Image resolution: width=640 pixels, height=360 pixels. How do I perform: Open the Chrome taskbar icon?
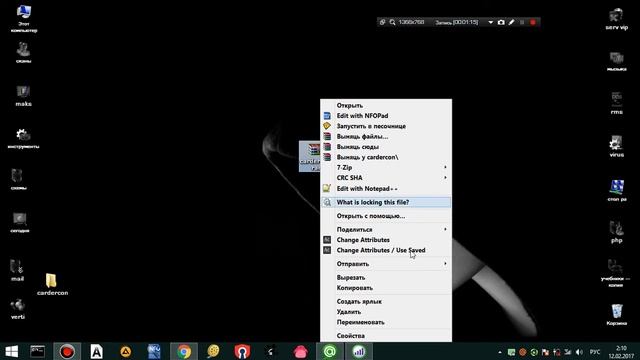(x=184, y=351)
